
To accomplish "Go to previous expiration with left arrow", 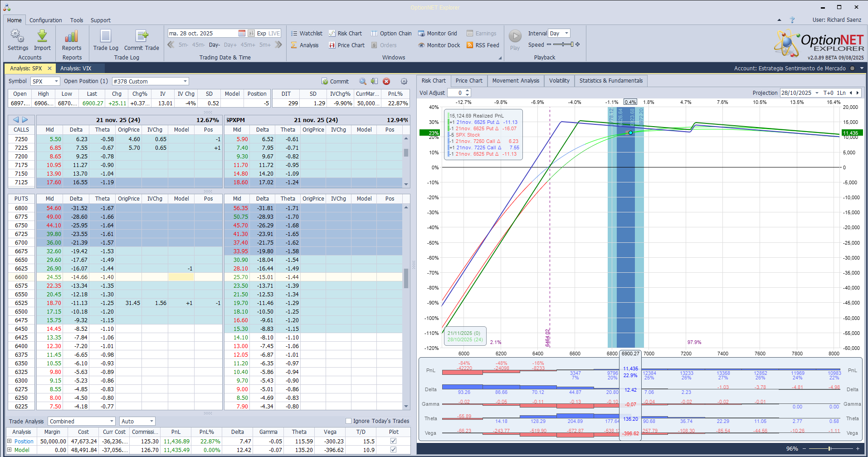I will click(16, 120).
